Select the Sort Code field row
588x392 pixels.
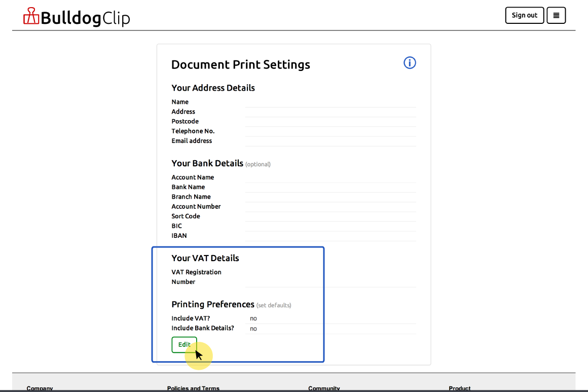tap(293, 217)
